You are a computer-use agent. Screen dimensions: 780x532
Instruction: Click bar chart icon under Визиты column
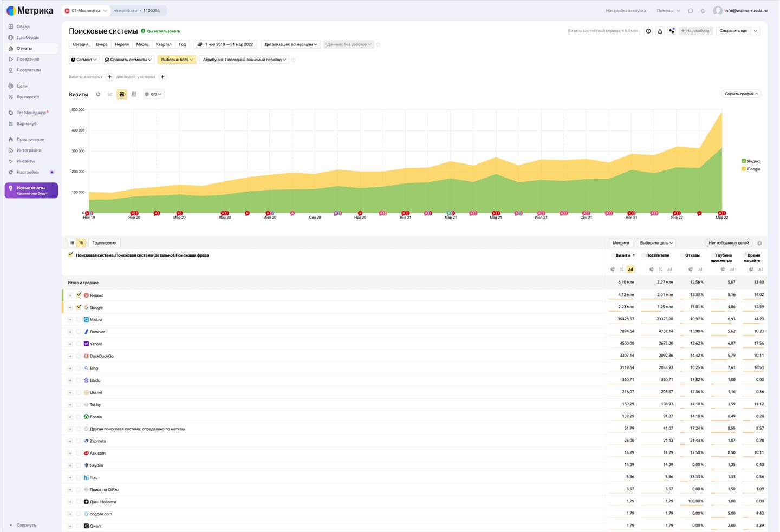(x=630, y=269)
